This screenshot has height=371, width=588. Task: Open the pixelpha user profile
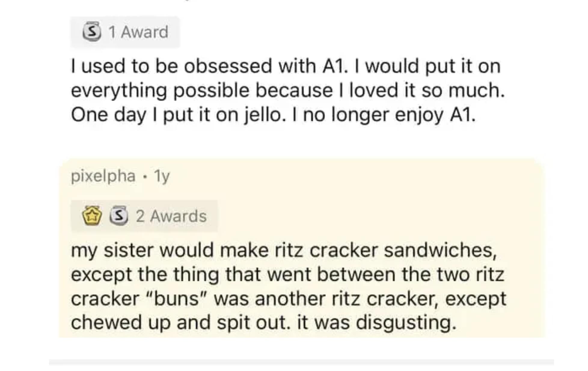(x=103, y=176)
